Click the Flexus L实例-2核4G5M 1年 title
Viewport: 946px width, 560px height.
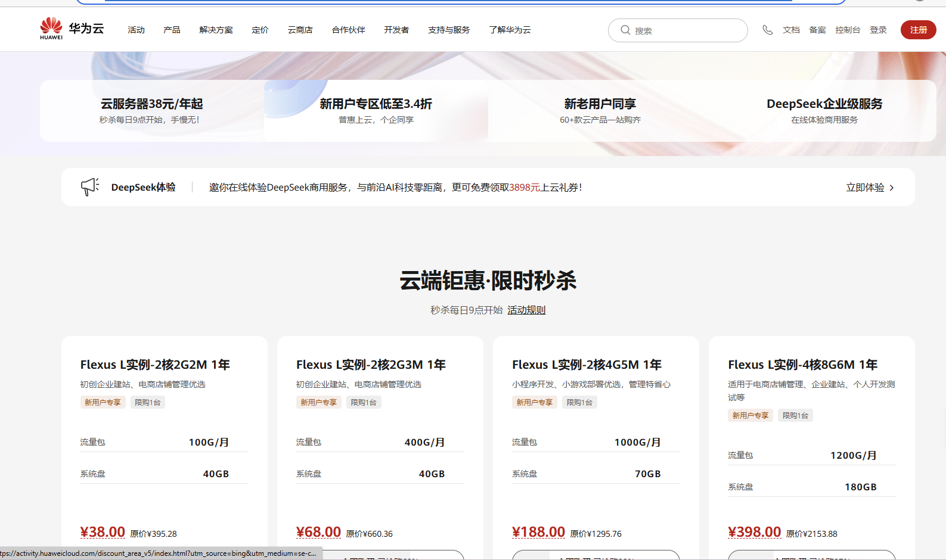tap(587, 365)
